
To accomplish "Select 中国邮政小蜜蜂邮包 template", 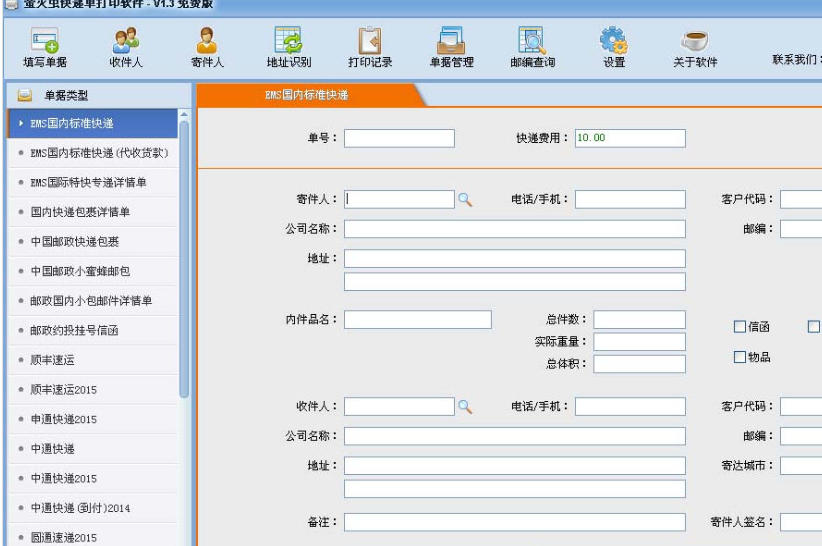I will [x=93, y=271].
